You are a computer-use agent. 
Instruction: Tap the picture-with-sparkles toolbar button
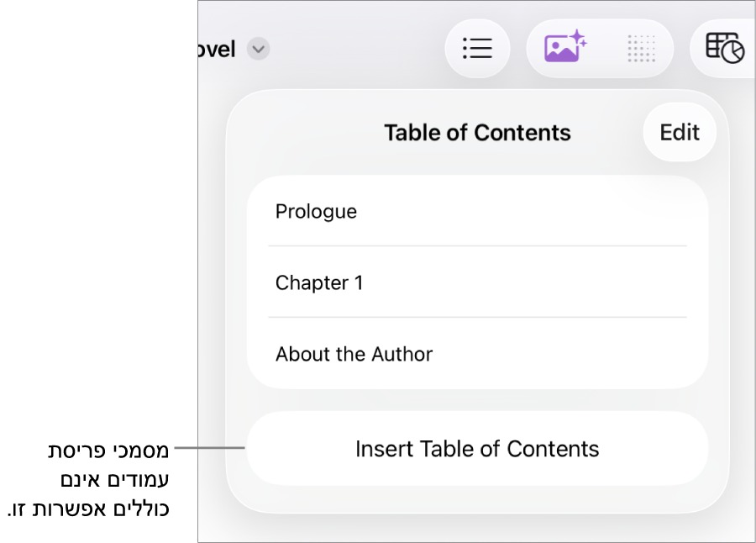(x=564, y=48)
